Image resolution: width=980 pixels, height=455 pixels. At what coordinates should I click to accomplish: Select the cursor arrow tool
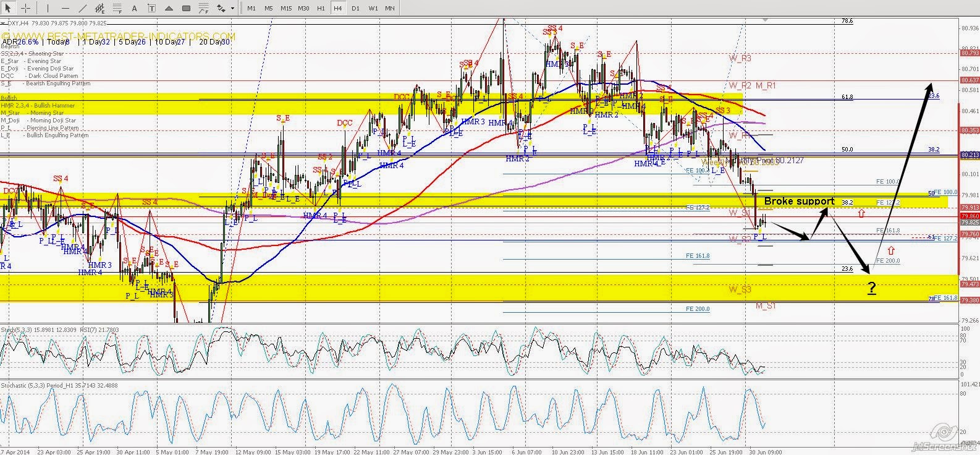tap(9, 8)
